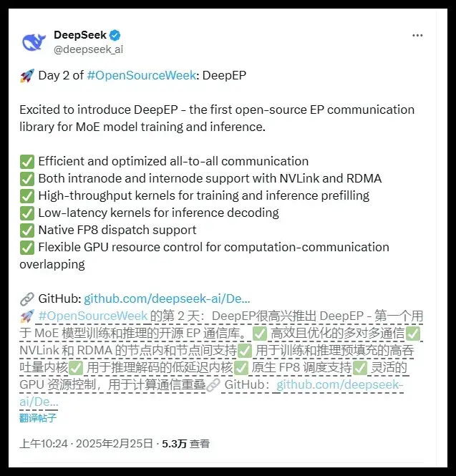Click the rocket emoji in Chinese translation
The image size is (456, 476).
tap(27, 316)
